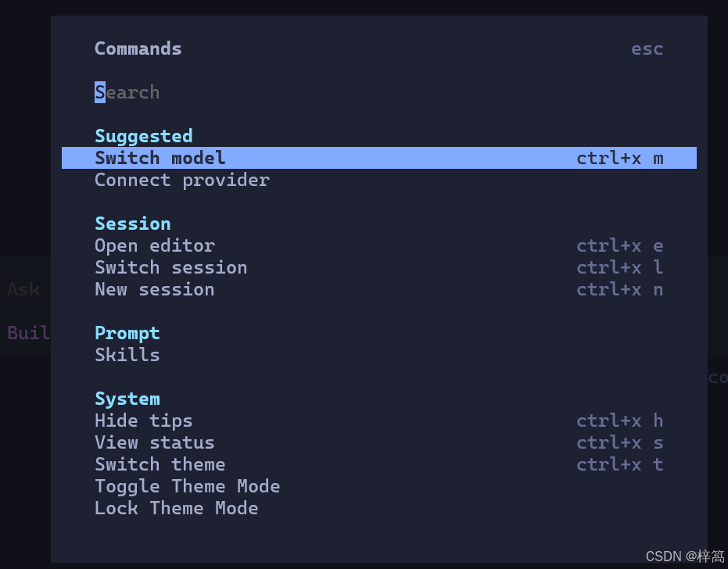This screenshot has height=569, width=728.
Task: Select Hide tips in the System section
Action: 378,421
